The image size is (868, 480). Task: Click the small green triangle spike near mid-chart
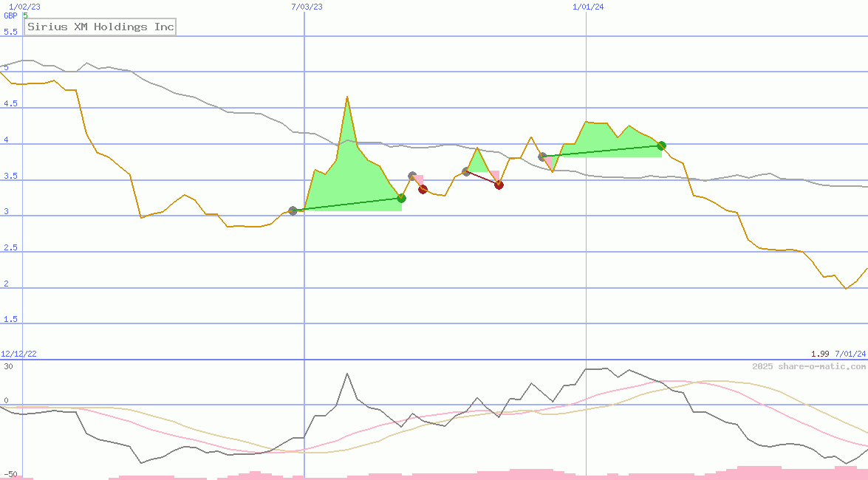(477, 155)
